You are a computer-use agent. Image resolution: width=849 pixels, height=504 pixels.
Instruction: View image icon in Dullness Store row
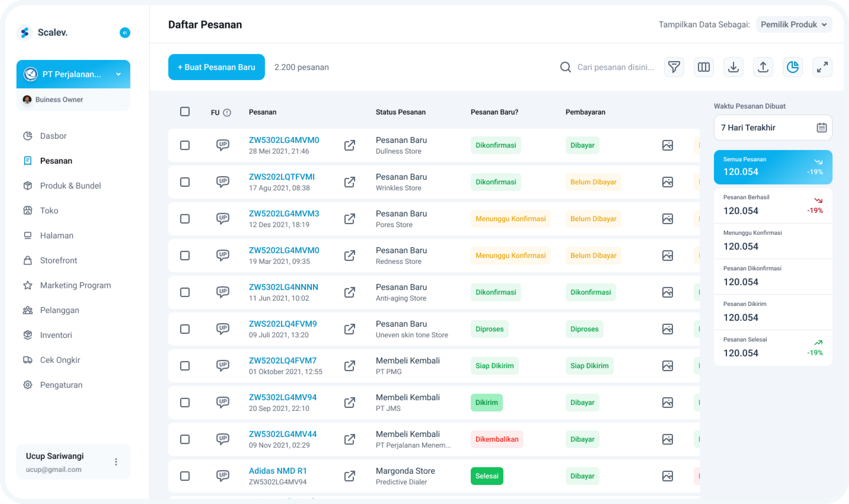pyautogui.click(x=668, y=145)
